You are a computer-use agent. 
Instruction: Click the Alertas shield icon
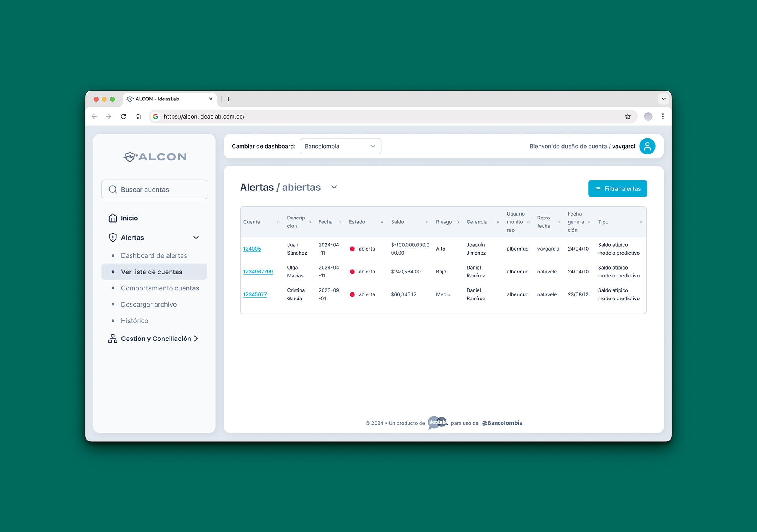(113, 237)
